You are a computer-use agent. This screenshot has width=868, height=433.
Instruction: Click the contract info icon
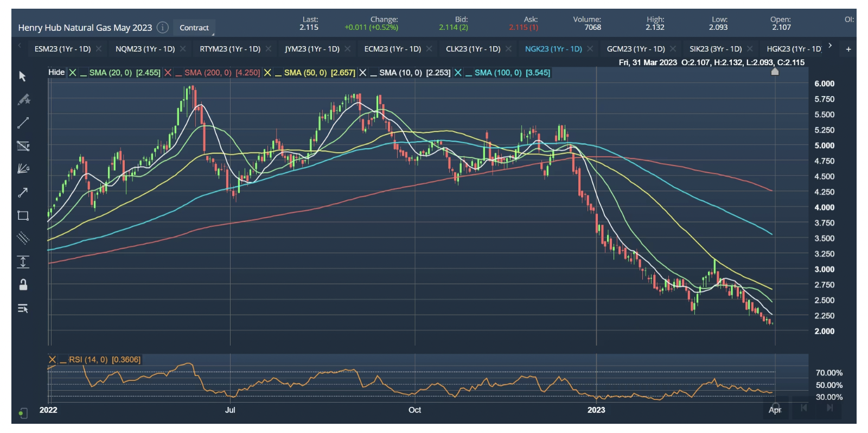click(162, 27)
